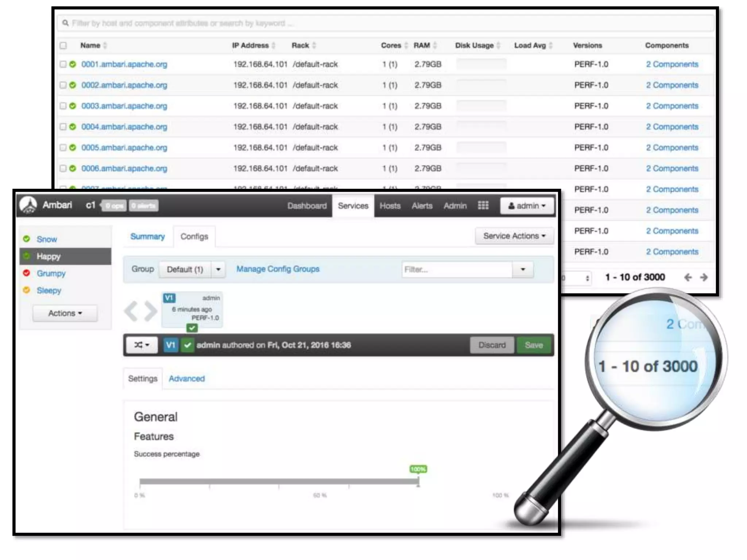Click the next page arrow icon

[x=704, y=277]
